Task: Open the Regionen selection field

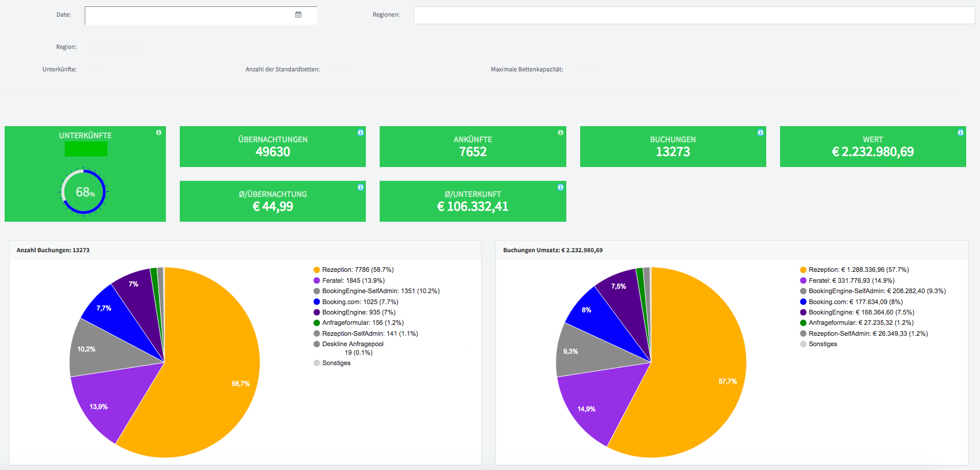Action: click(x=694, y=16)
